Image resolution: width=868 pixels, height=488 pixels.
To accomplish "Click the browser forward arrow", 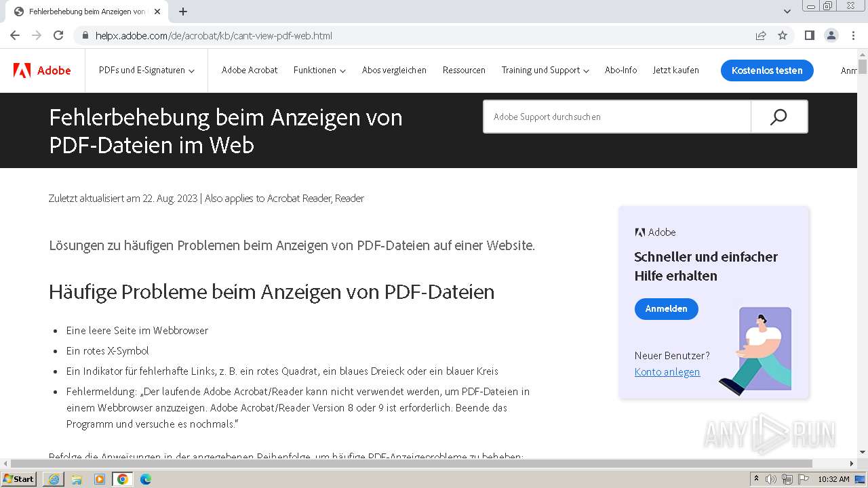I will 37,35.
